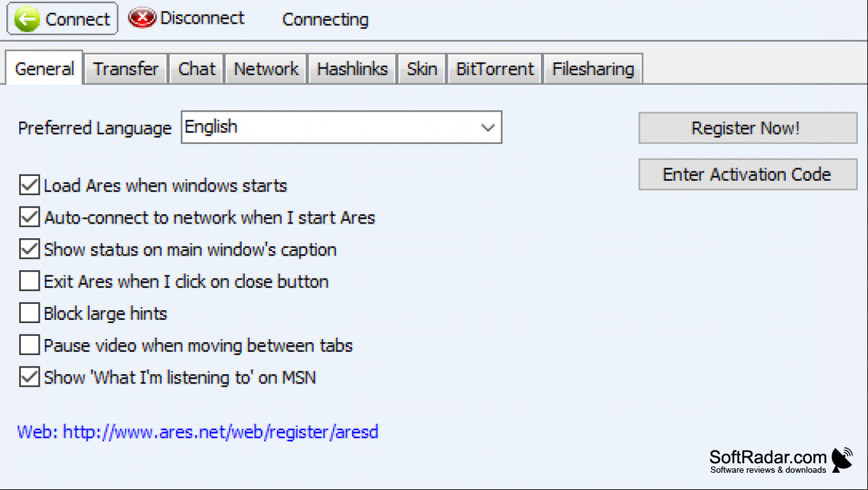Screen dimensions: 868x490
Task: Open the Filesharing tab
Action: [x=593, y=69]
